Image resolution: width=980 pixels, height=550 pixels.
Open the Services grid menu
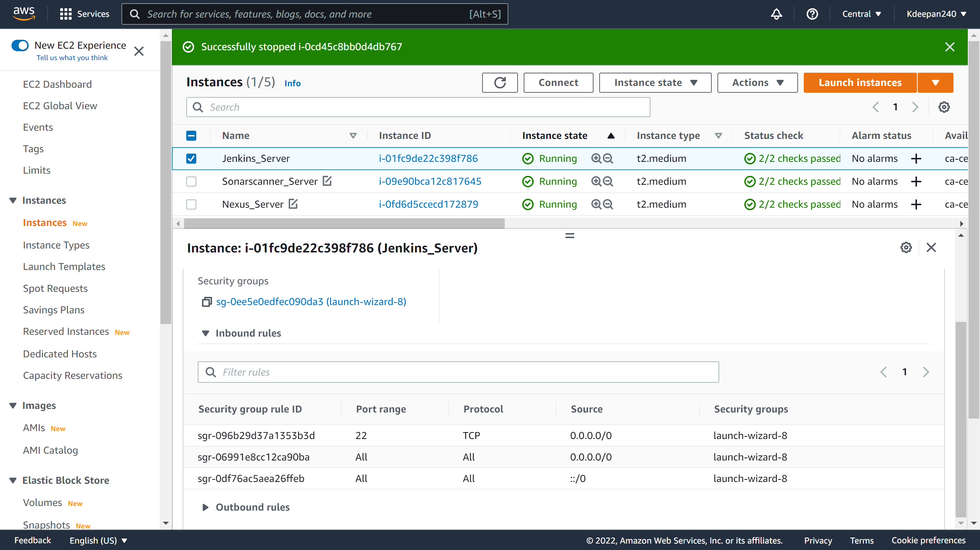[85, 14]
